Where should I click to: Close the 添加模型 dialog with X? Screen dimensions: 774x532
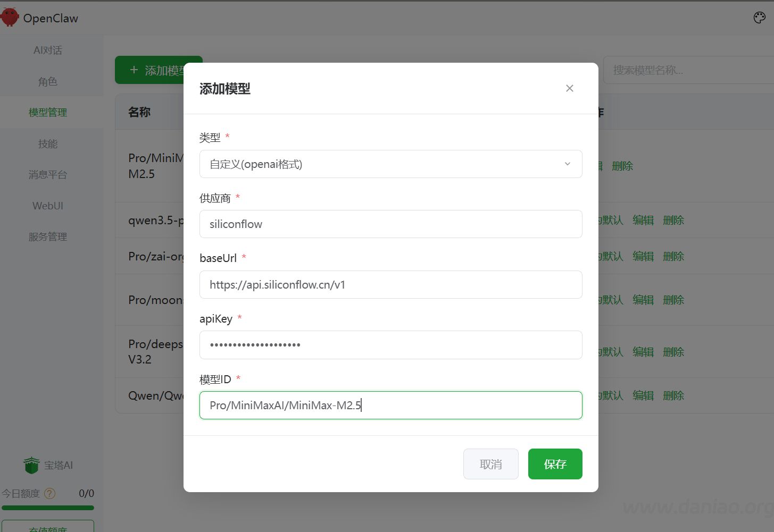[569, 88]
